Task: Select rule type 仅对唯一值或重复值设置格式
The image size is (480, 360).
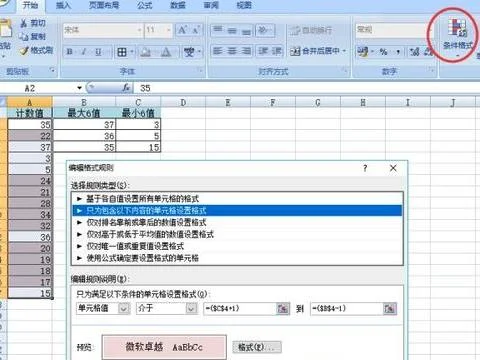Action: click(237, 246)
